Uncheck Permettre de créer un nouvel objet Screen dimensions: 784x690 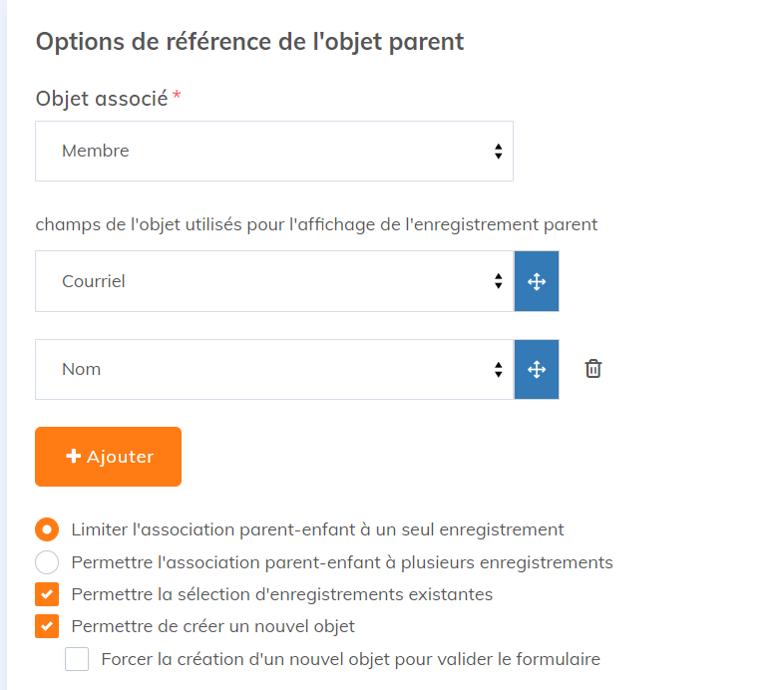(x=47, y=626)
